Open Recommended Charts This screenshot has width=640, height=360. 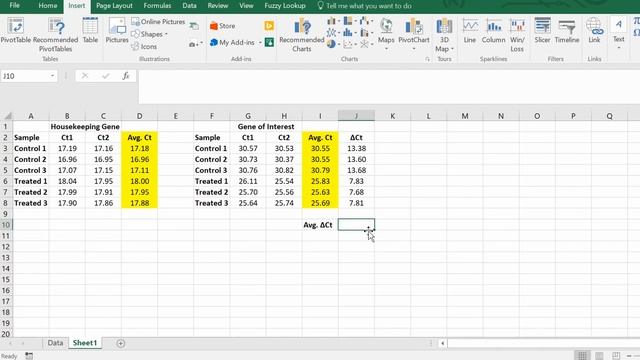tap(302, 35)
